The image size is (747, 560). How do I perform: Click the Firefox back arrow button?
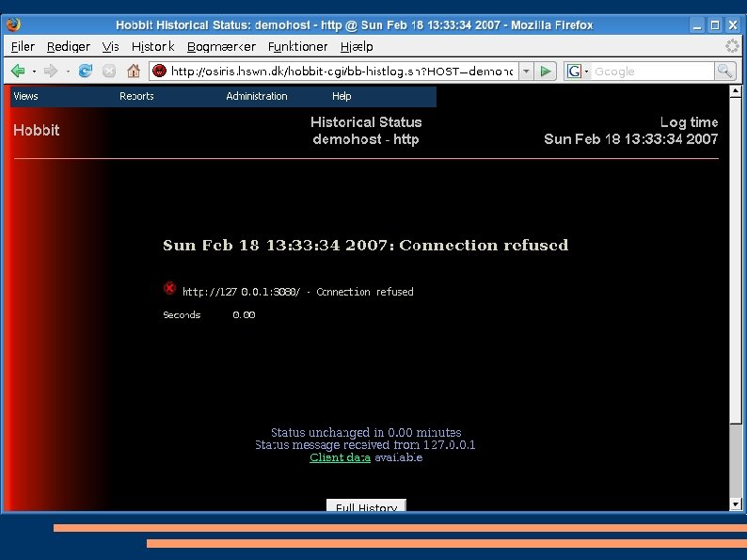coord(18,71)
